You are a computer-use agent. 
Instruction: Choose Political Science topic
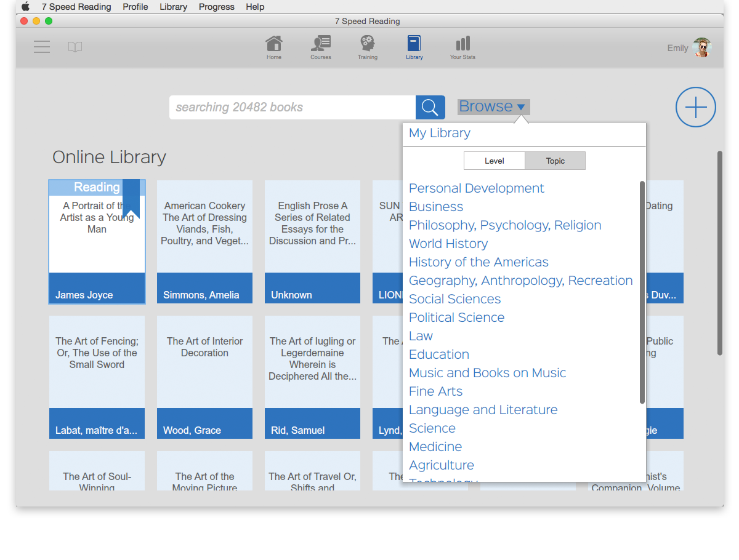(457, 318)
